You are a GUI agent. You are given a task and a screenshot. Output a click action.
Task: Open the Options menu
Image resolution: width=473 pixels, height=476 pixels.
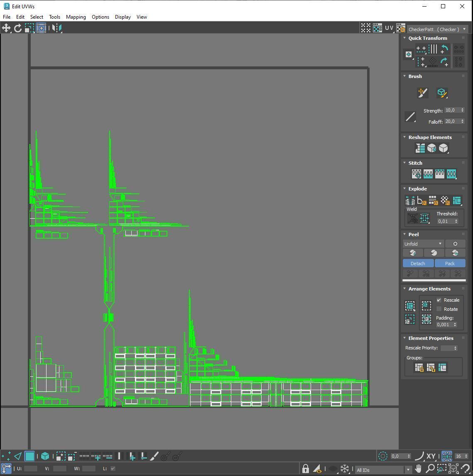click(x=100, y=17)
